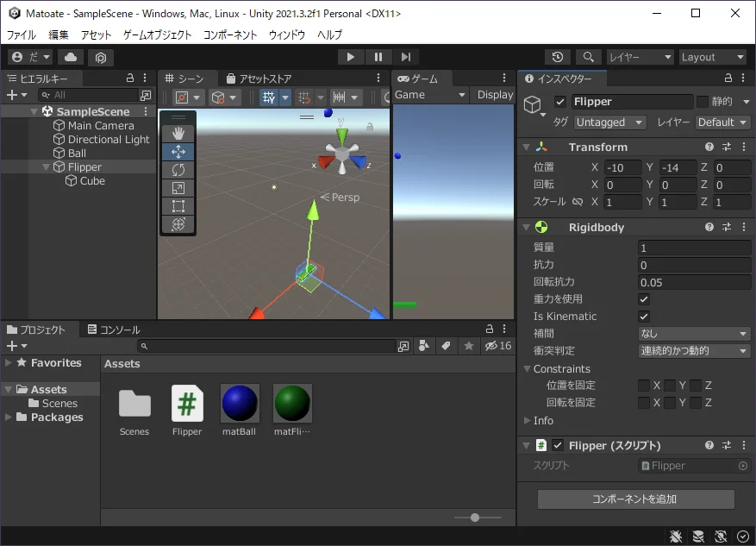Select the Scale tool in scene
Image resolution: width=756 pixels, height=546 pixels.
point(178,188)
